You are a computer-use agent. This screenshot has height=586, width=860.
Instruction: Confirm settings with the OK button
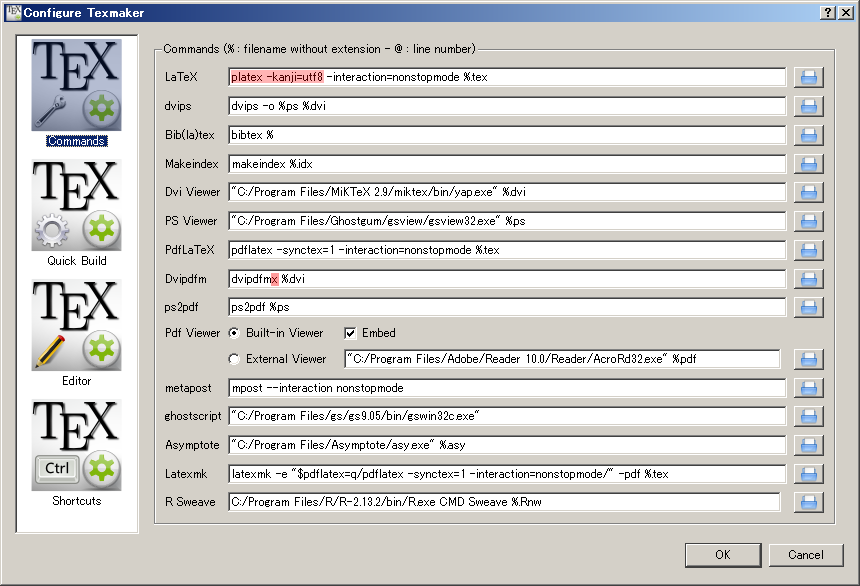pyautogui.click(x=723, y=555)
